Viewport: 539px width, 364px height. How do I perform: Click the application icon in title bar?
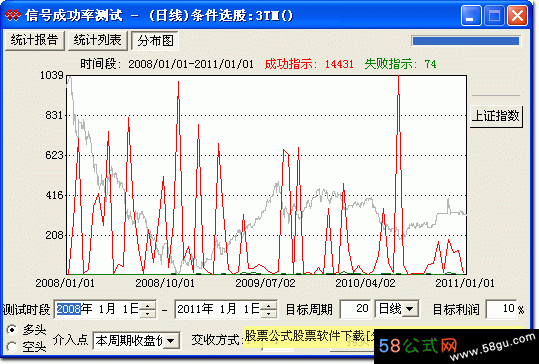point(13,15)
